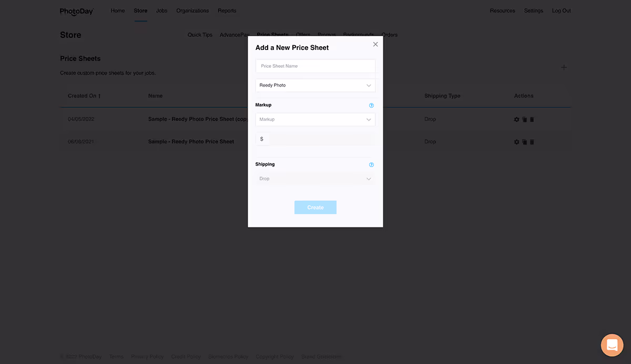
Task: Click the plus icon to add price sheet
Action: point(564,67)
